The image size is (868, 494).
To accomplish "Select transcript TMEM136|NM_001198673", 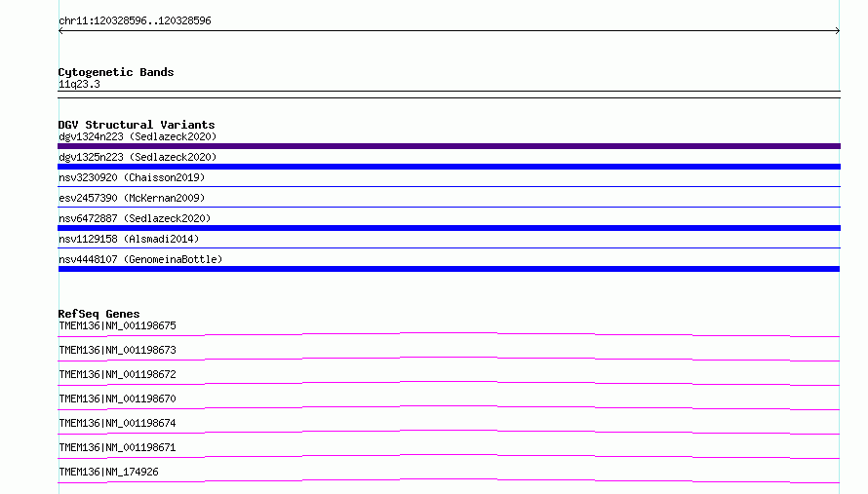I will tap(117, 350).
